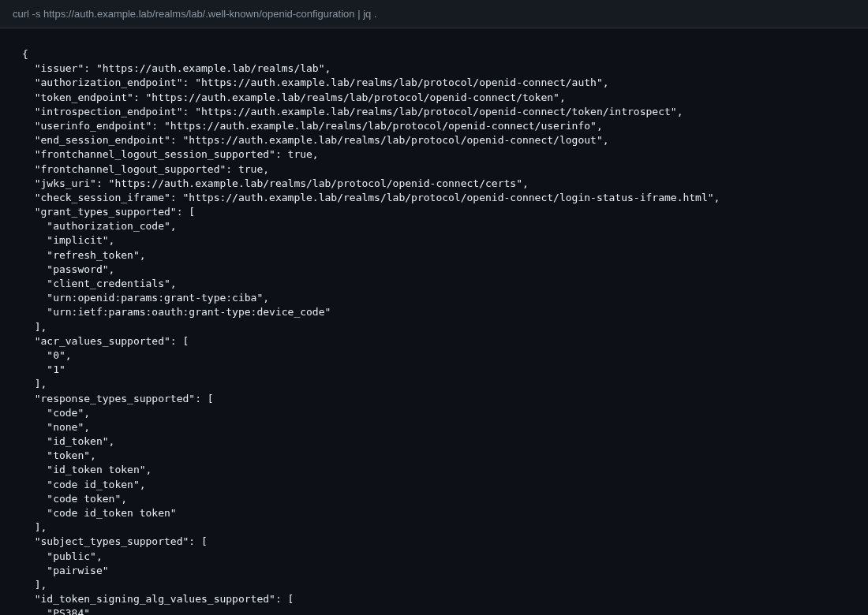Click the standalone "id_token" response type
868x615 pixels.
coord(77,441)
